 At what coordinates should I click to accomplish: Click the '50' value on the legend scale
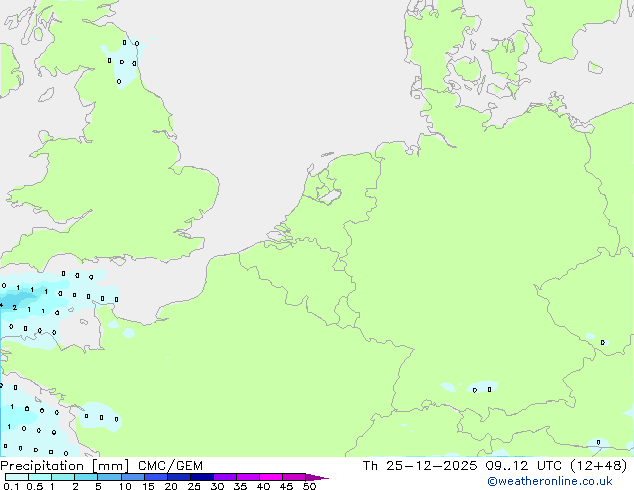(309, 487)
